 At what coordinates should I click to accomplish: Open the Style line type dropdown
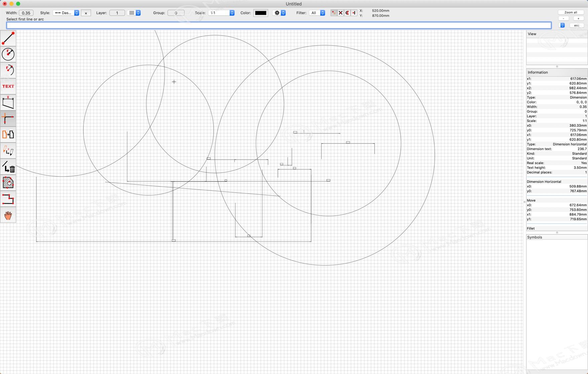coord(66,13)
